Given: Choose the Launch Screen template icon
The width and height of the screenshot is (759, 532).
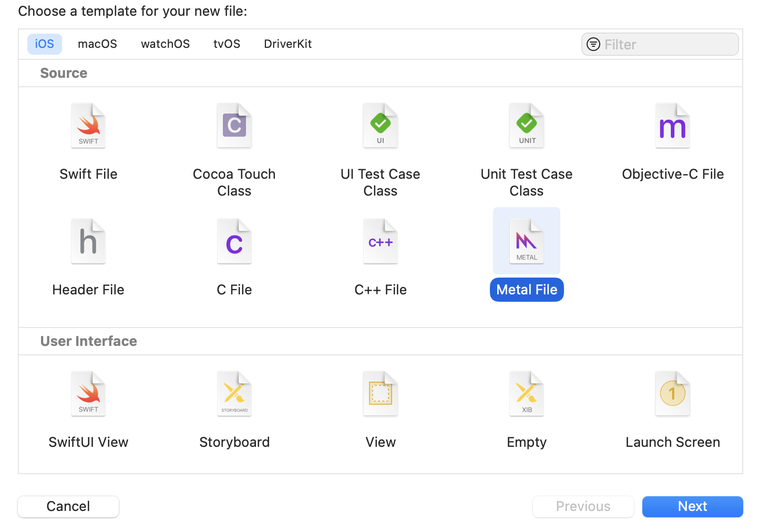Looking at the screenshot, I should pos(673,394).
